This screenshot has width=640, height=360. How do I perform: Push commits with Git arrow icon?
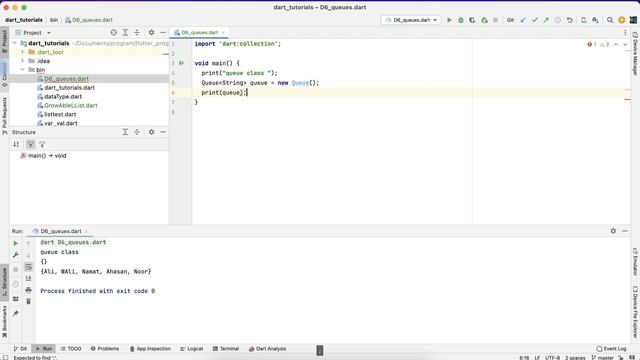(546, 20)
